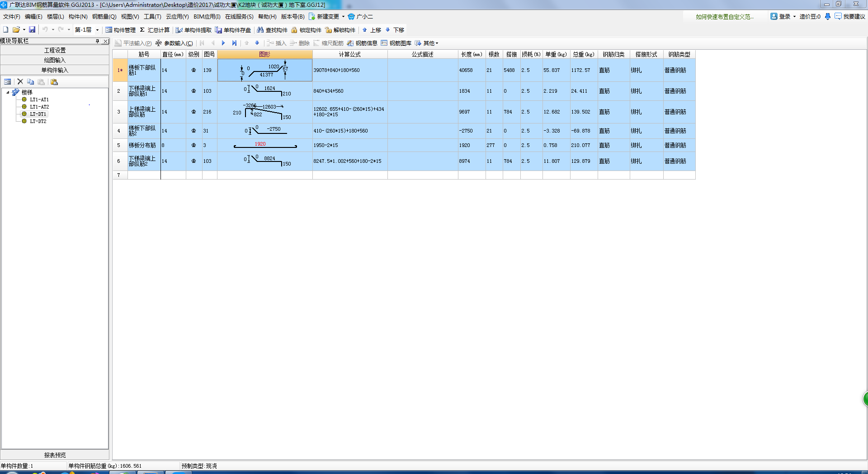Open 如何快速布置自定义范 help link
Image resolution: width=868 pixels, height=474 pixels.
point(724,17)
